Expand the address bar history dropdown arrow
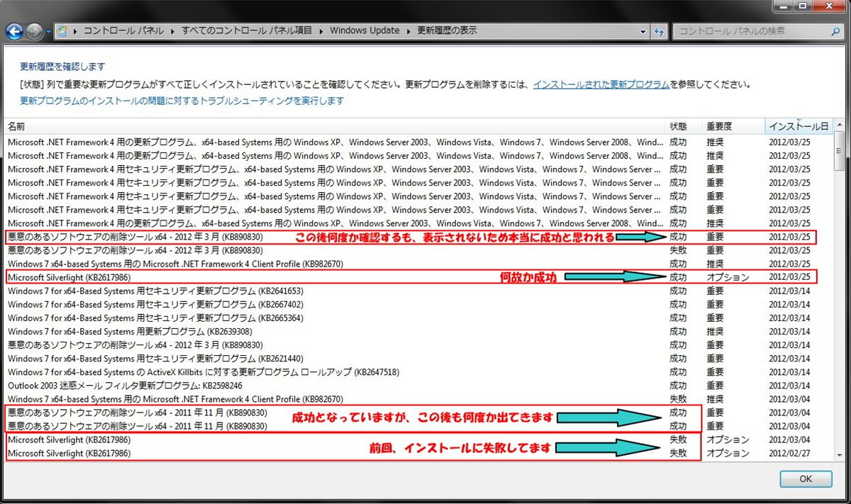The width and height of the screenshot is (851, 504). click(x=643, y=32)
